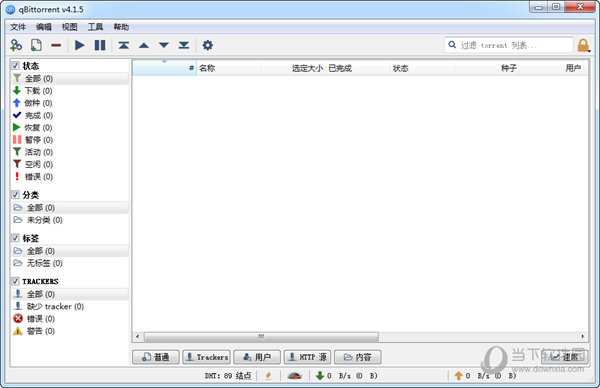Switch to the 用户 tab
This screenshot has height=388, width=600.
click(257, 357)
